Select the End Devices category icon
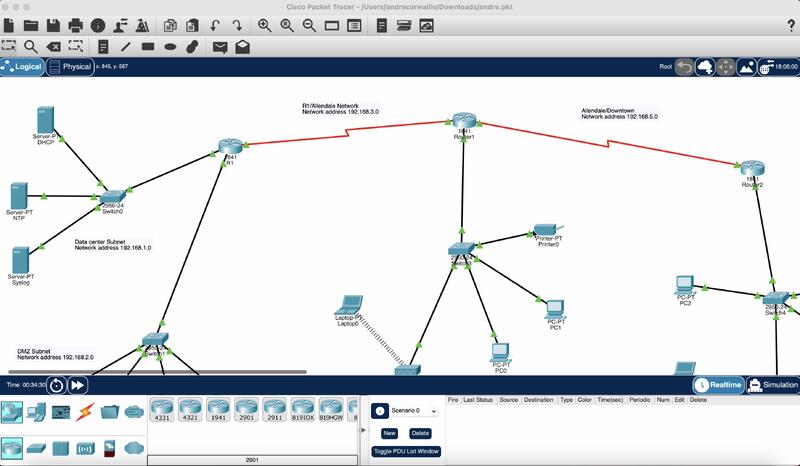Image resolution: width=800 pixels, height=466 pixels. (x=36, y=411)
